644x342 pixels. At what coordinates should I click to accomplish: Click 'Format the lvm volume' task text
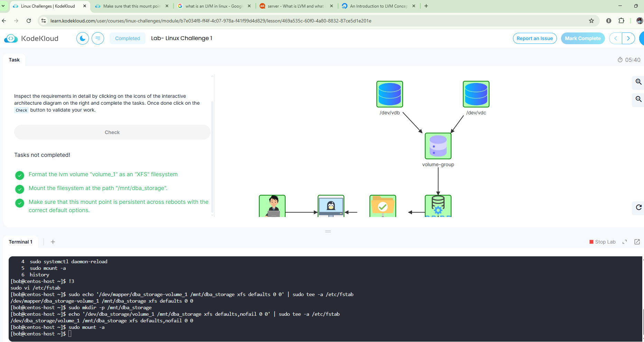click(103, 174)
